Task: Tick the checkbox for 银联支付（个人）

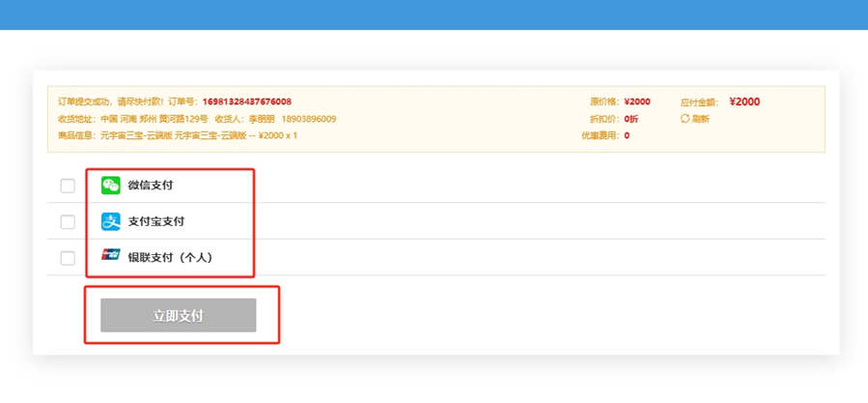Action: coord(68,258)
